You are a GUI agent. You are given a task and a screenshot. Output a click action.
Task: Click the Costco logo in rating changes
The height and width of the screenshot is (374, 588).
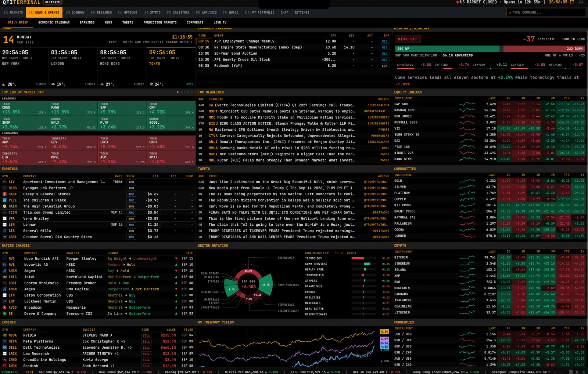pyautogui.click(x=4, y=283)
